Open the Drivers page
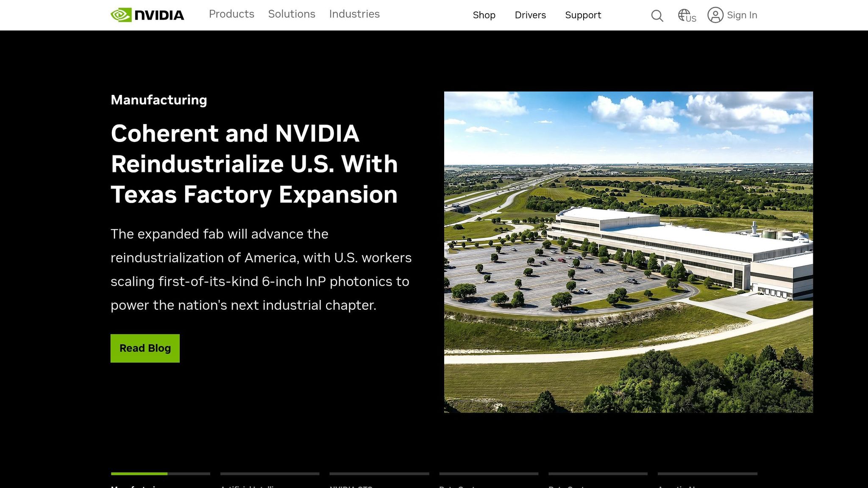868x488 pixels. pos(530,15)
